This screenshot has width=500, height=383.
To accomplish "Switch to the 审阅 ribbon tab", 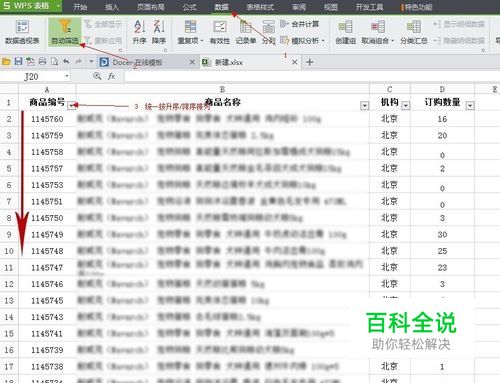I will (299, 7).
